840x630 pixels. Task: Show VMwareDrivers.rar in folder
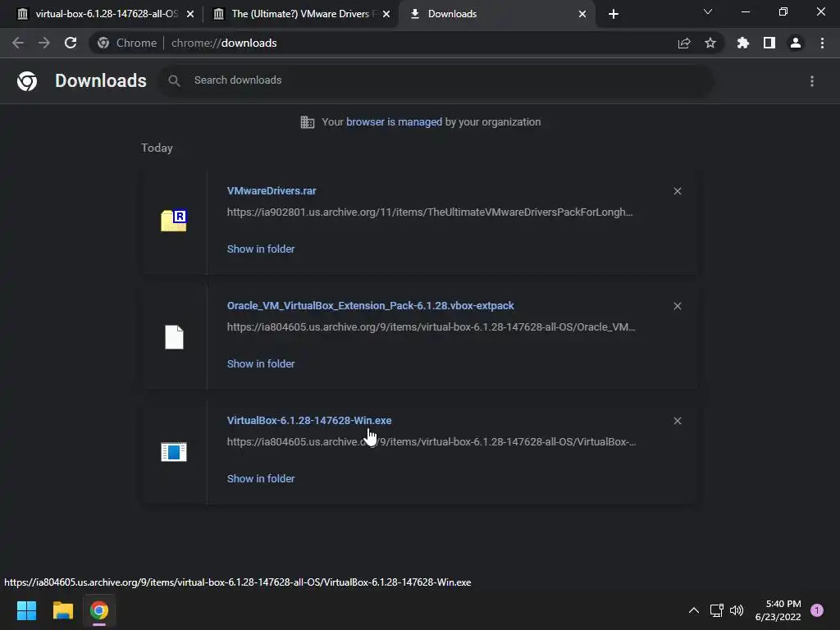coord(261,249)
